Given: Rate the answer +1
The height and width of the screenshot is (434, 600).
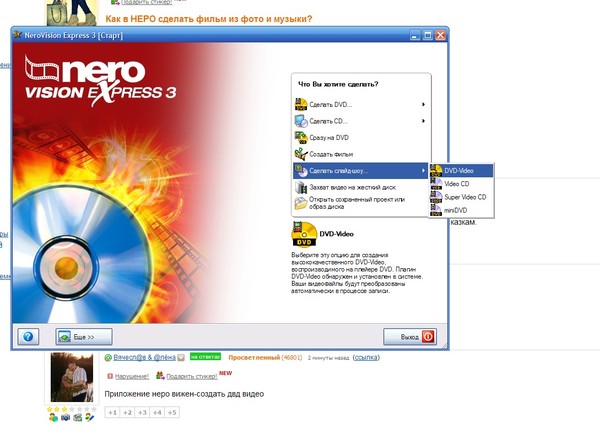Looking at the screenshot, I should tap(112, 413).
